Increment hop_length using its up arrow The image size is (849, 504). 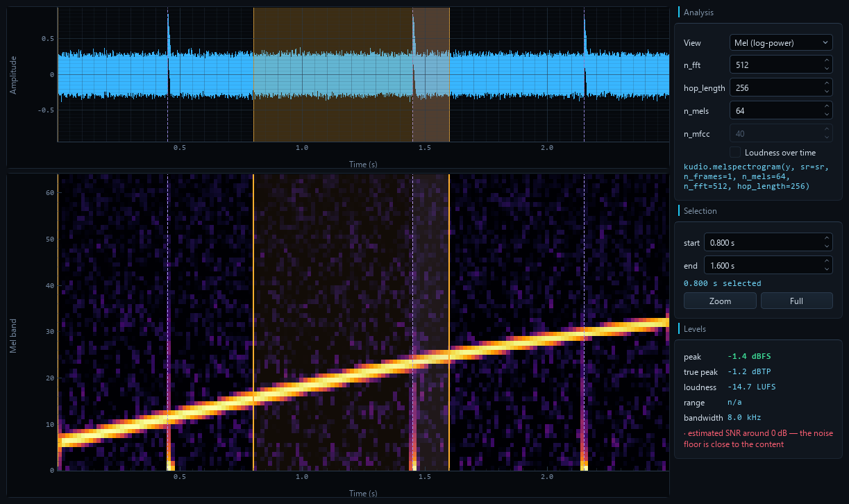click(826, 84)
